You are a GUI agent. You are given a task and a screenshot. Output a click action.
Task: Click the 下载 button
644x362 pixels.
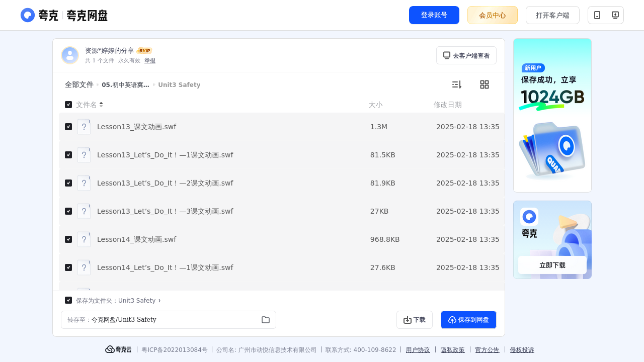click(415, 320)
